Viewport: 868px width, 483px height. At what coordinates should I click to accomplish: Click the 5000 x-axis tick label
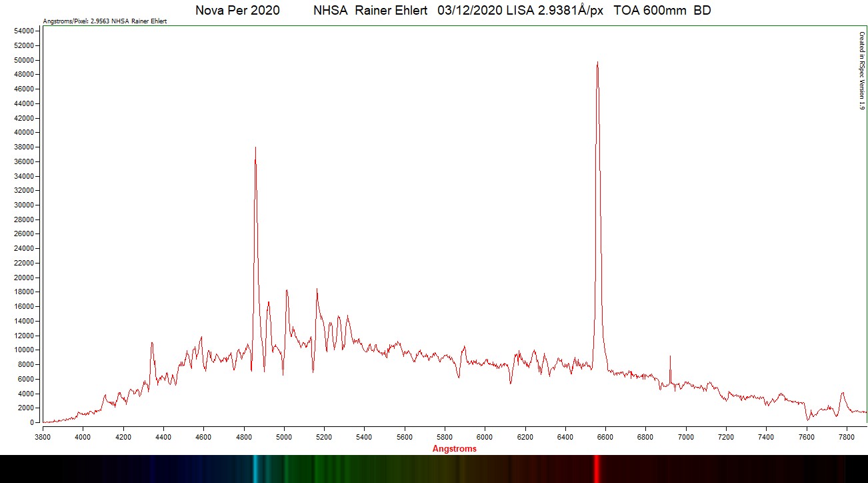(x=284, y=437)
